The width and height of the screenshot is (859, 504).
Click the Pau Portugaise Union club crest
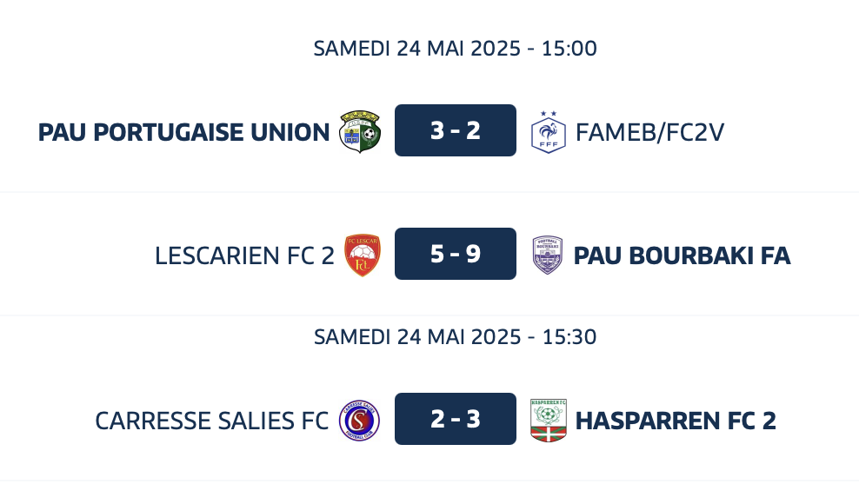[x=360, y=131]
